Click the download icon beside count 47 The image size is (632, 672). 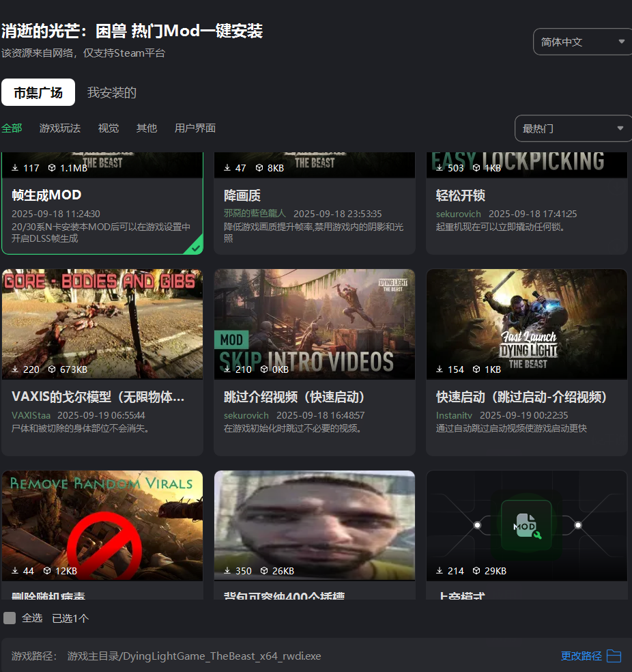(227, 167)
